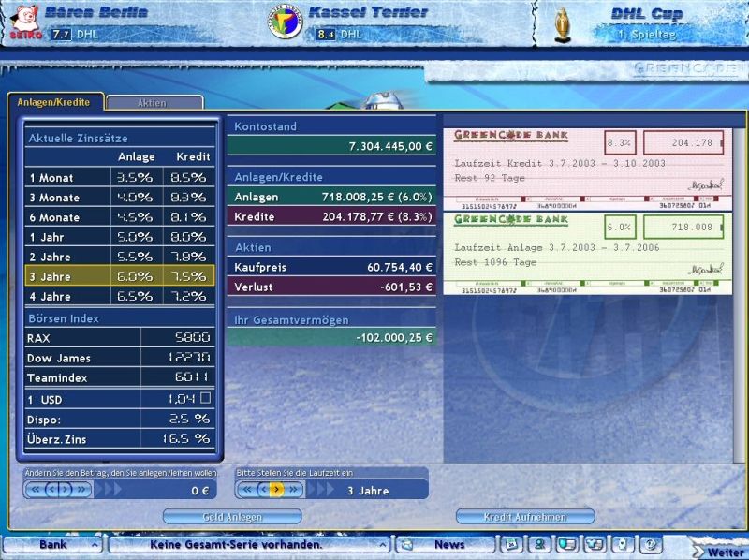Select the Anlagen/Kredite tab

tap(54, 102)
